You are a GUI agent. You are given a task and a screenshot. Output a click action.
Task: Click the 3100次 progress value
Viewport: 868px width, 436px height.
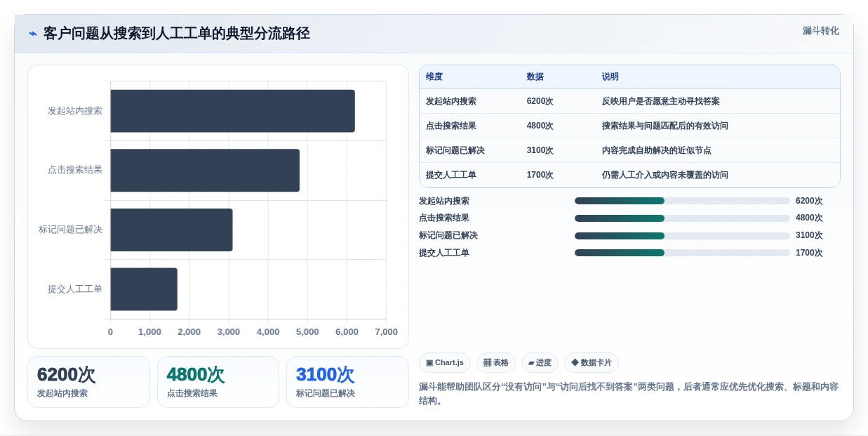[809, 236]
